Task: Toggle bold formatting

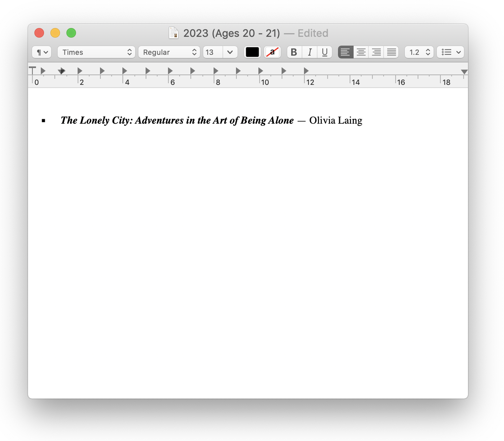Action: click(294, 52)
